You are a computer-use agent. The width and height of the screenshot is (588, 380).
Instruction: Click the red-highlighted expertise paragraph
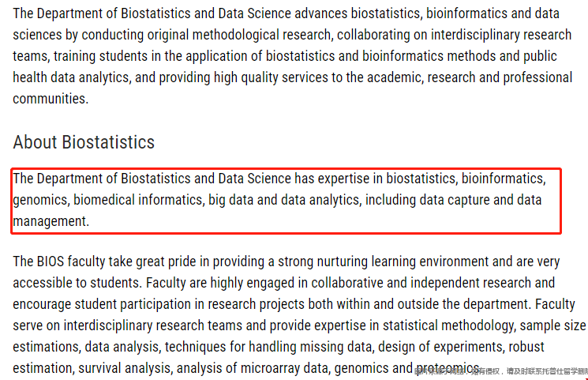286,200
